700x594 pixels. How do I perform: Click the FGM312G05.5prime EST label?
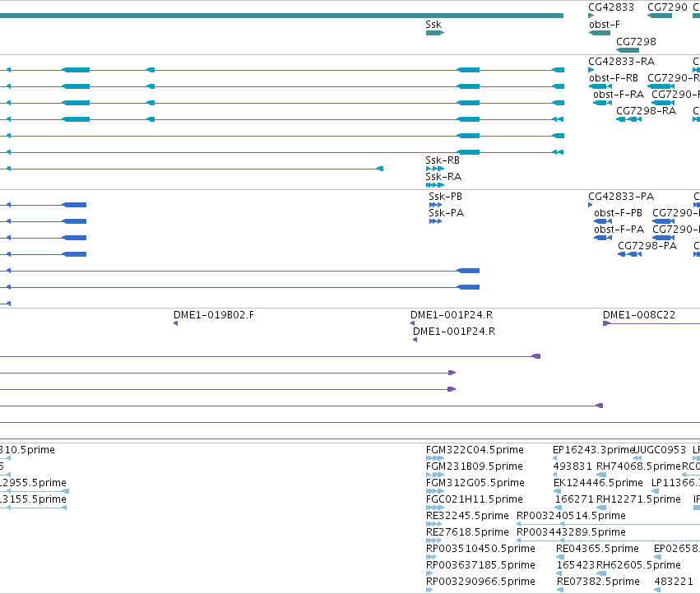tap(475, 483)
